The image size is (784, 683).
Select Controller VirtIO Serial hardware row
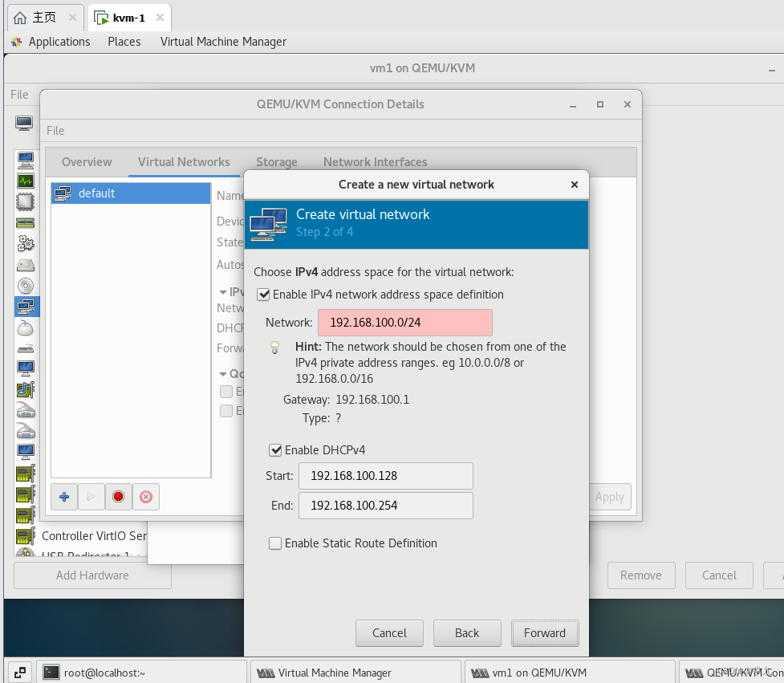pyautogui.click(x=82, y=536)
